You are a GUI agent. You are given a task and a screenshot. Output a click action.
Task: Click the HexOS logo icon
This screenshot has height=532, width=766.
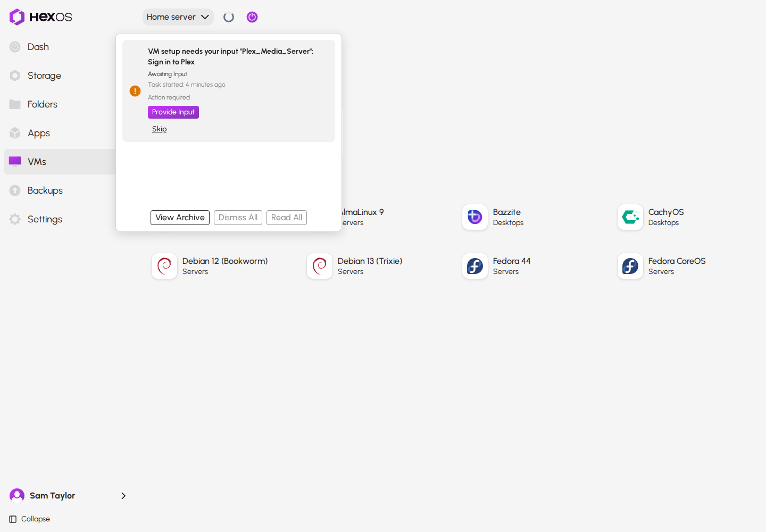click(17, 17)
